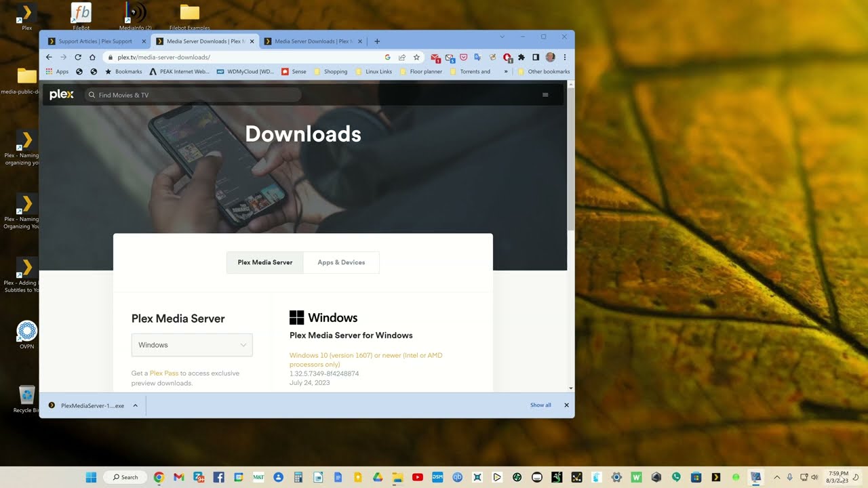
Task: Open YouTube from the taskbar
Action: [418, 477]
